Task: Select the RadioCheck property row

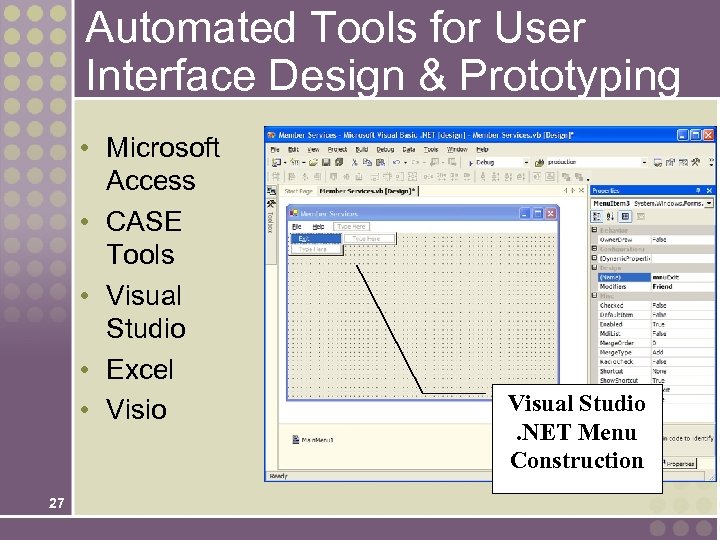Action: pos(656,362)
